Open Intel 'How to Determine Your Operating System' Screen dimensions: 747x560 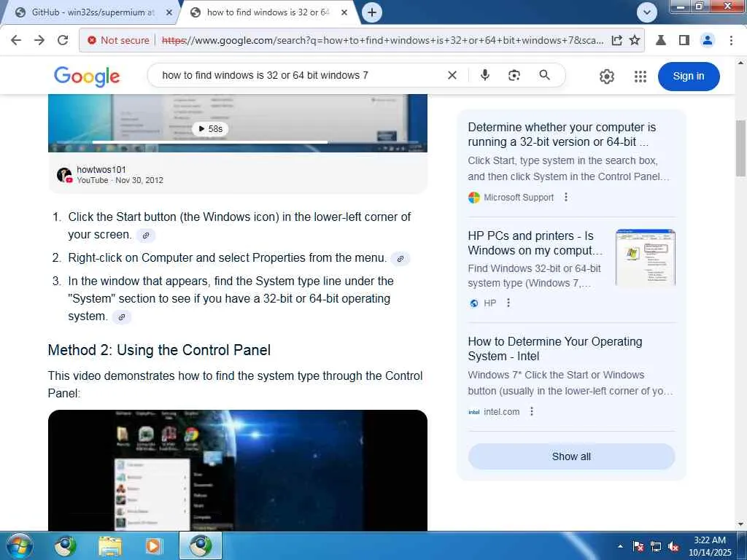click(x=554, y=349)
